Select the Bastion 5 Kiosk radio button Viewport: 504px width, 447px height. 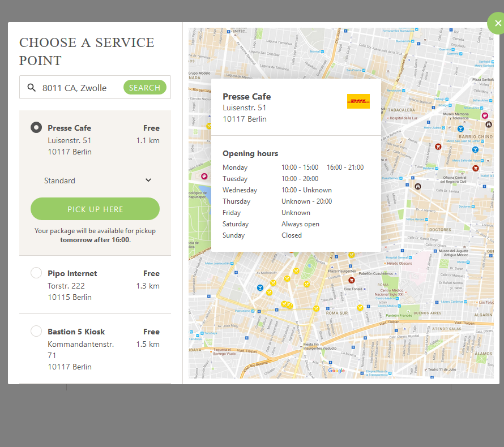(36, 331)
